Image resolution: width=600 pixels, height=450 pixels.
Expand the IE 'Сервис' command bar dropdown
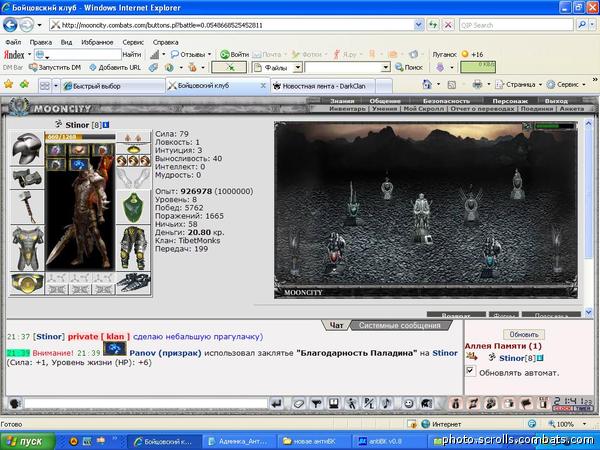[x=584, y=85]
